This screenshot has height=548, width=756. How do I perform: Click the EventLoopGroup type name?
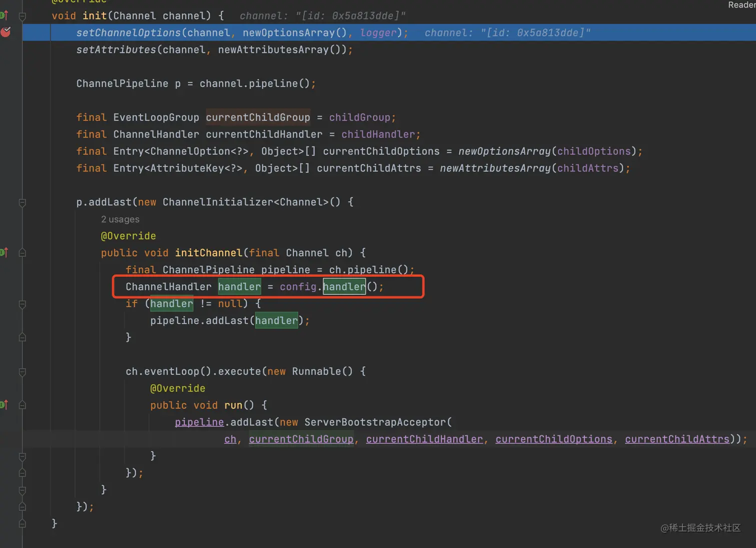click(x=156, y=117)
